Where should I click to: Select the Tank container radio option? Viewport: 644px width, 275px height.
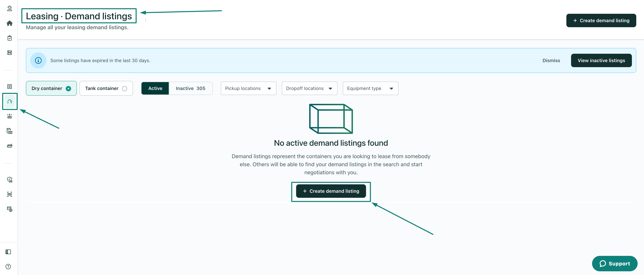(106, 88)
